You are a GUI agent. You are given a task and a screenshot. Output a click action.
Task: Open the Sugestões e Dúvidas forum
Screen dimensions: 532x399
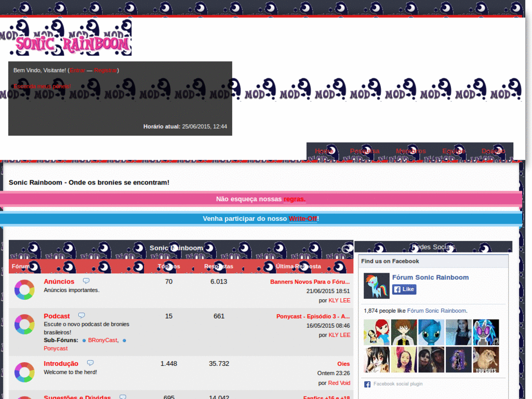tap(77, 397)
